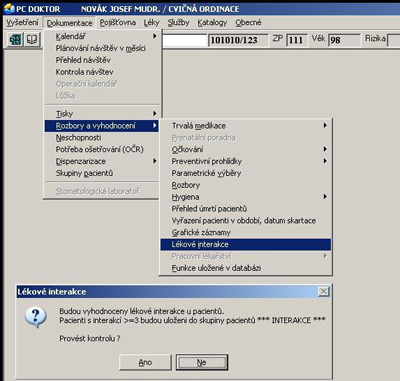400x381 pixels.
Task: Select Skupiny pacientů menu entry
Action: point(102,173)
